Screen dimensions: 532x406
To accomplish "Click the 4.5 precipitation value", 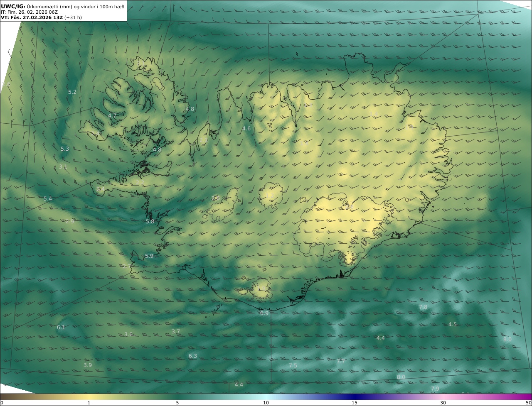I will coord(453,325).
